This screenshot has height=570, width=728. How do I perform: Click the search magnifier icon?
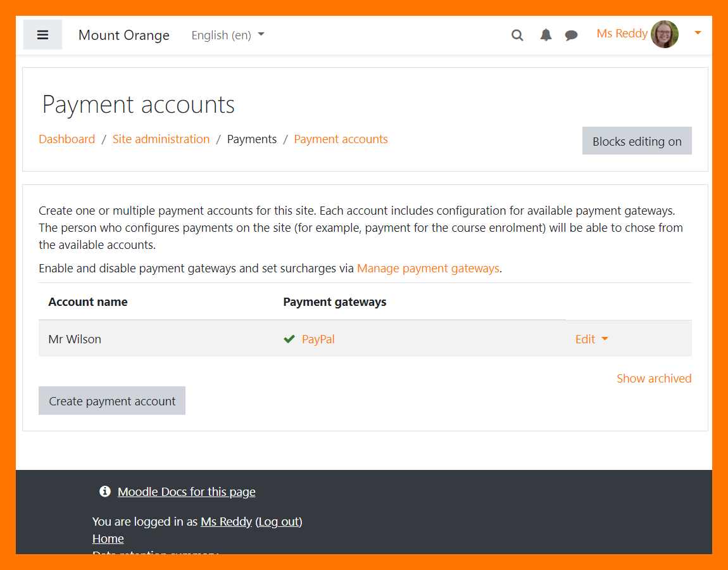click(517, 35)
